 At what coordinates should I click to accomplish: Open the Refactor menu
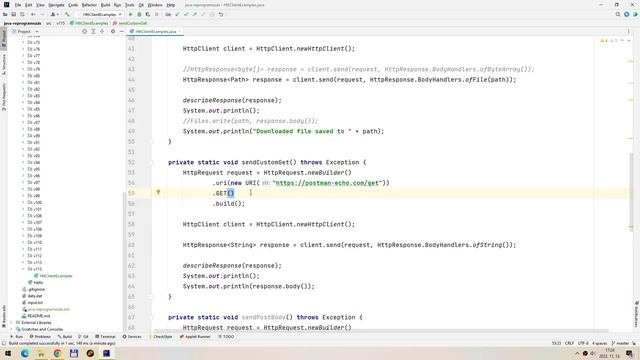click(89, 5)
